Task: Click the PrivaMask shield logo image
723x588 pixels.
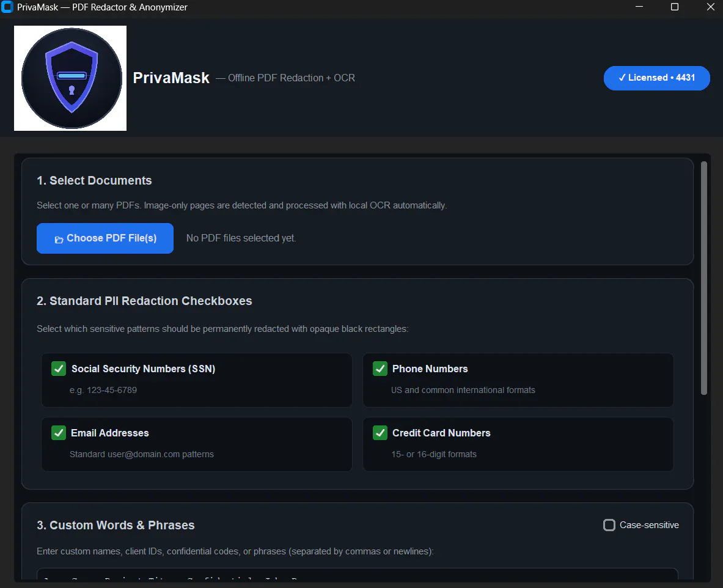Action: click(70, 78)
